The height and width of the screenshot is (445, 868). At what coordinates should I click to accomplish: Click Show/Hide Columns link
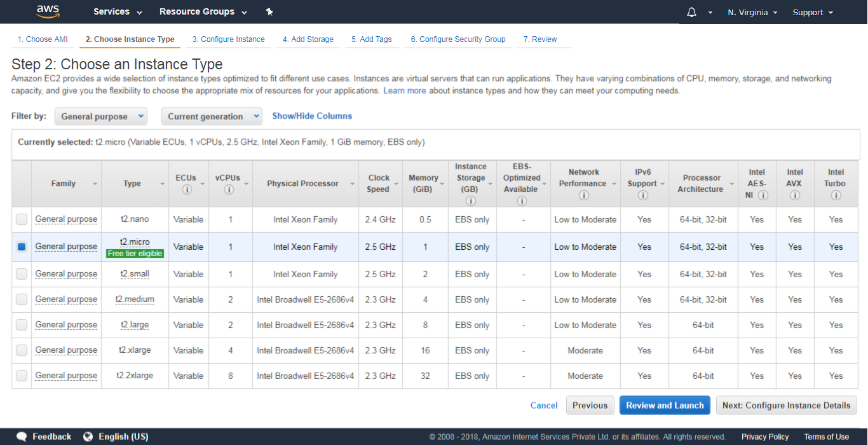[312, 116]
